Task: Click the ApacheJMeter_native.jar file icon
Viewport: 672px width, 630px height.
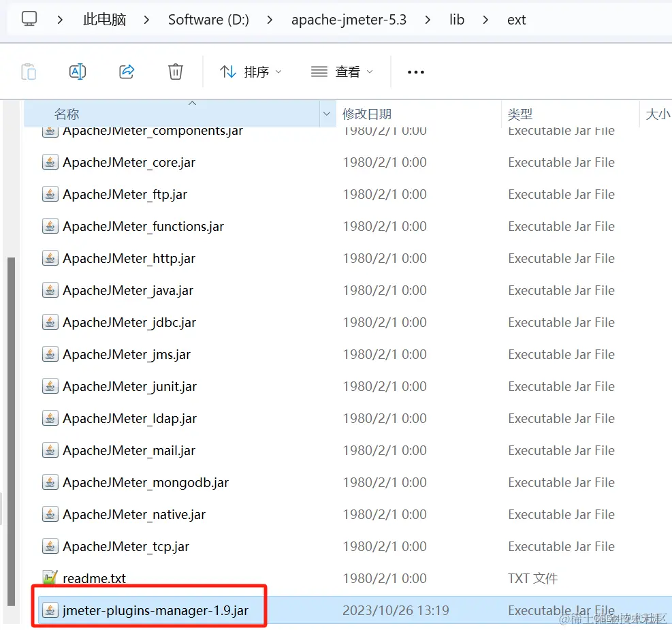Action: (x=50, y=514)
